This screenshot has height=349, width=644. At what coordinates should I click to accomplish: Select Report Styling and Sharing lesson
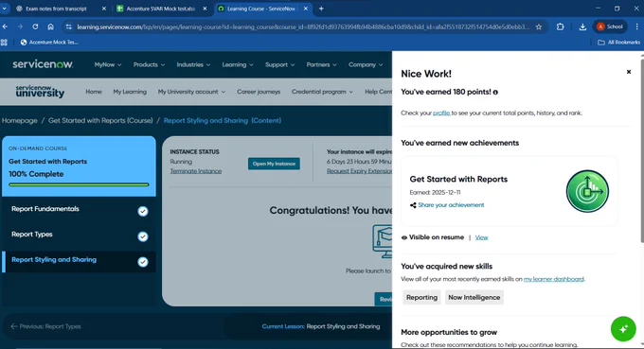[79, 261]
